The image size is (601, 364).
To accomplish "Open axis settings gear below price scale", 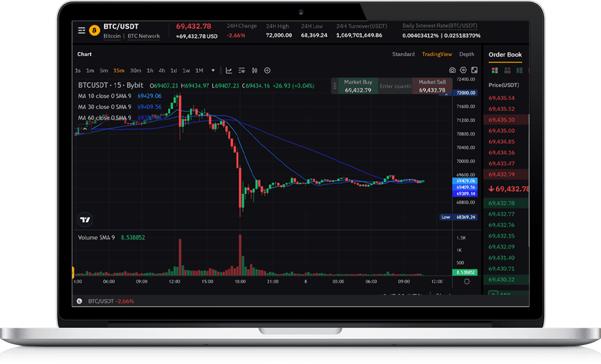I will 467,281.
